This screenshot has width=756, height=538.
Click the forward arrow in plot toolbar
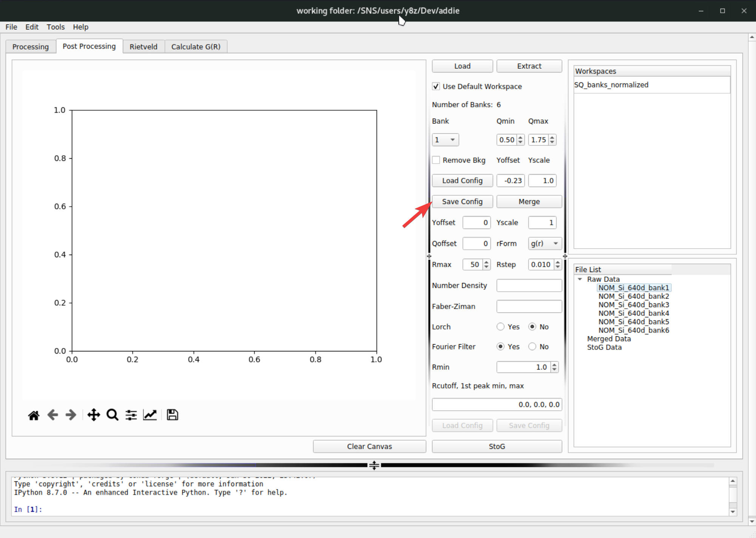[71, 415]
